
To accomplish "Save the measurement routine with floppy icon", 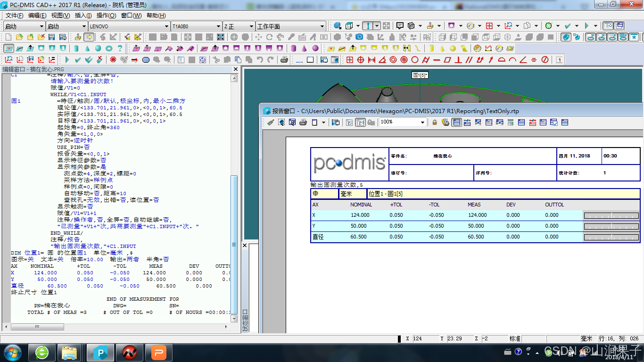I will click(x=51, y=37).
